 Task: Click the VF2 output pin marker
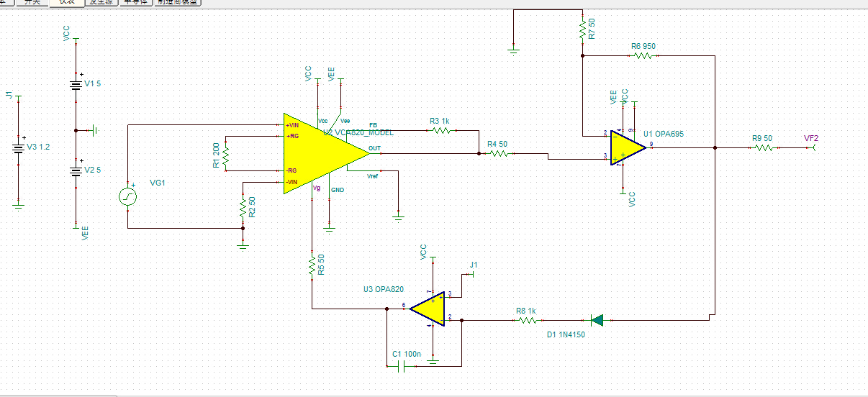[814, 147]
